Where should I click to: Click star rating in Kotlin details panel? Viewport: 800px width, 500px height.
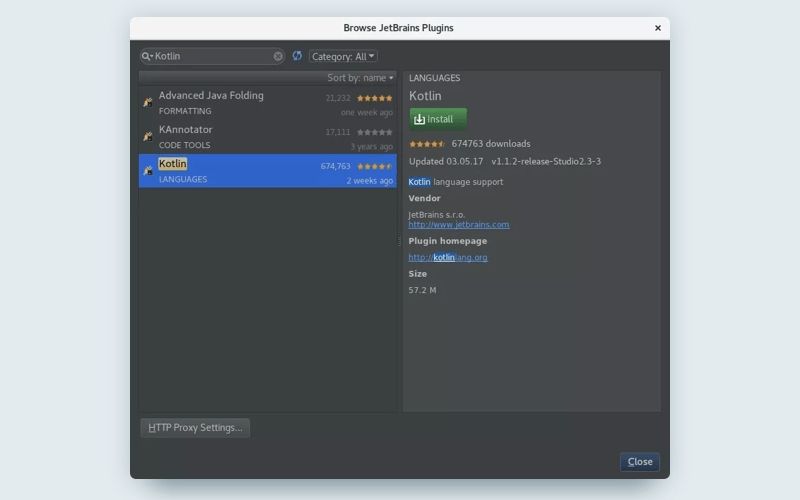point(427,144)
